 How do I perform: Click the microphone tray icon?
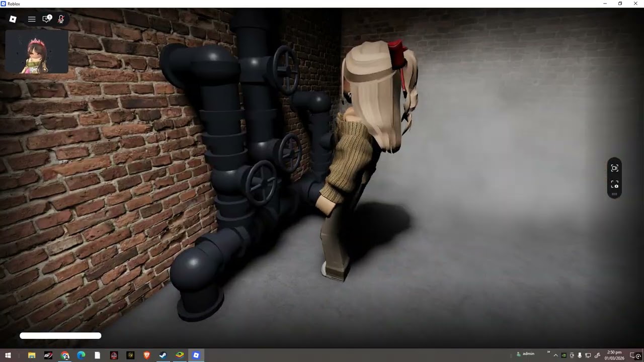coord(580,355)
